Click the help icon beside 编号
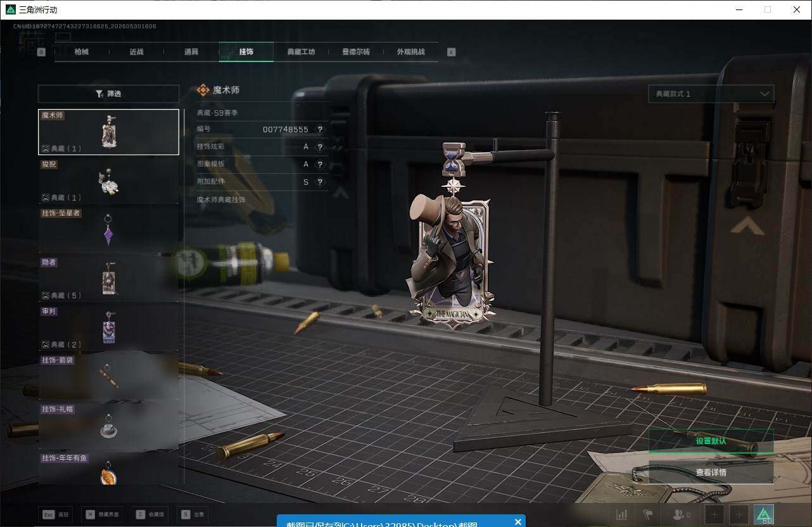This screenshot has width=812, height=527. (320, 129)
